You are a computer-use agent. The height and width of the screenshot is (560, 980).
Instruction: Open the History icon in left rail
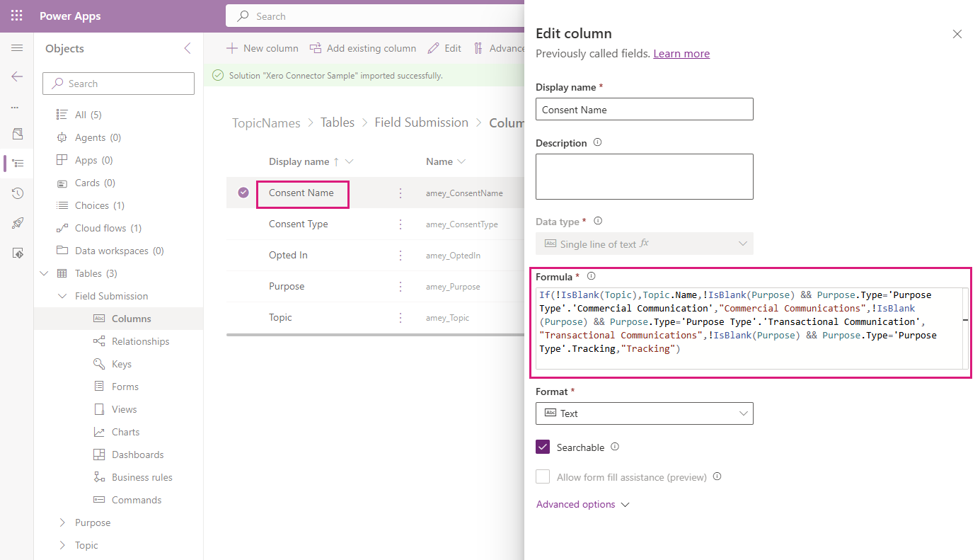click(x=18, y=193)
